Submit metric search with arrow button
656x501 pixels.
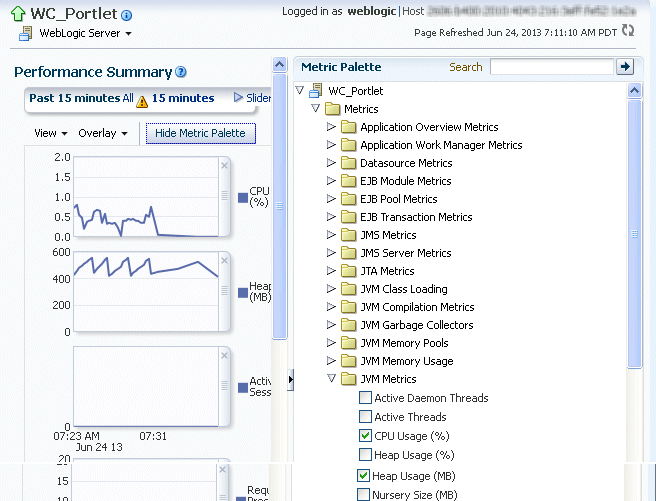point(625,66)
